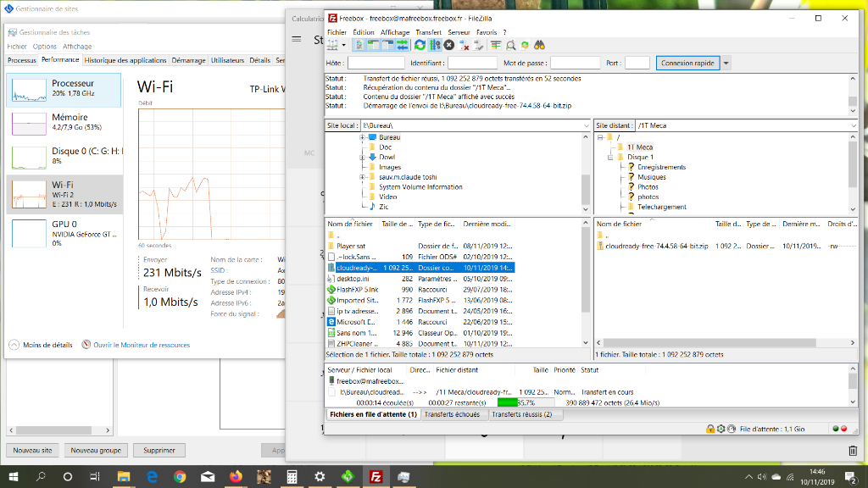Toggle synchronized browsing mode

click(x=526, y=45)
